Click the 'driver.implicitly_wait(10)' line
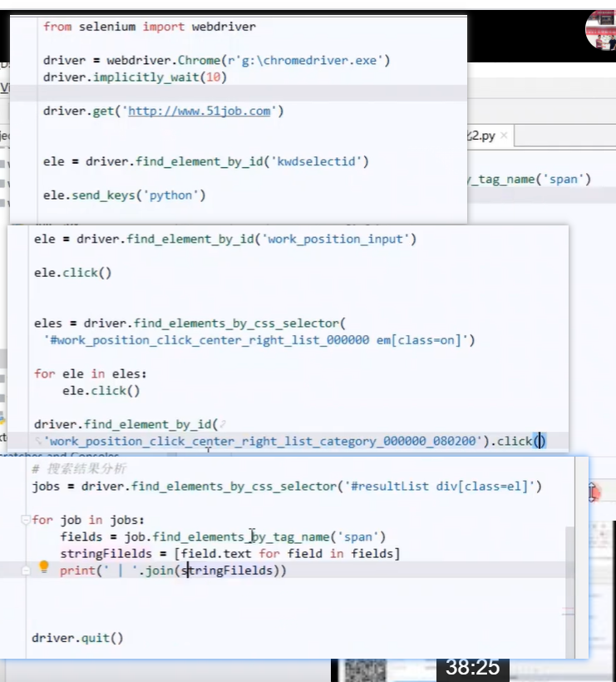The width and height of the screenshot is (616, 682). 135,77
